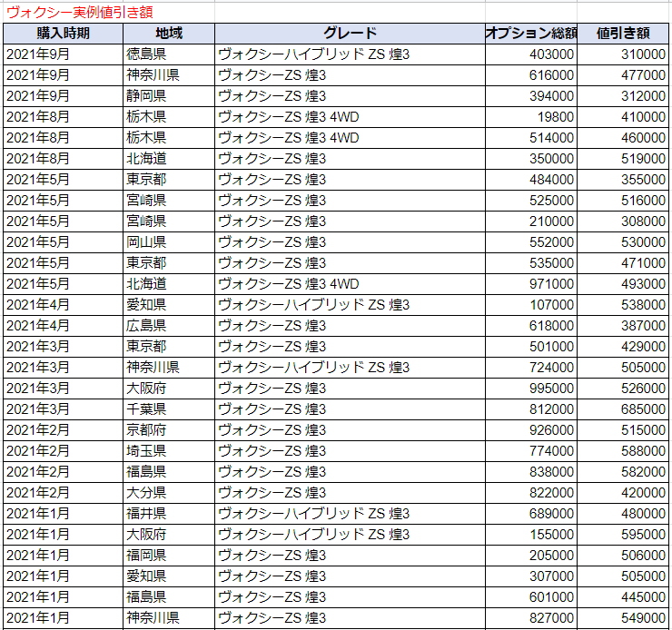Click option total cell 724000
The image size is (672, 630).
[x=531, y=368]
